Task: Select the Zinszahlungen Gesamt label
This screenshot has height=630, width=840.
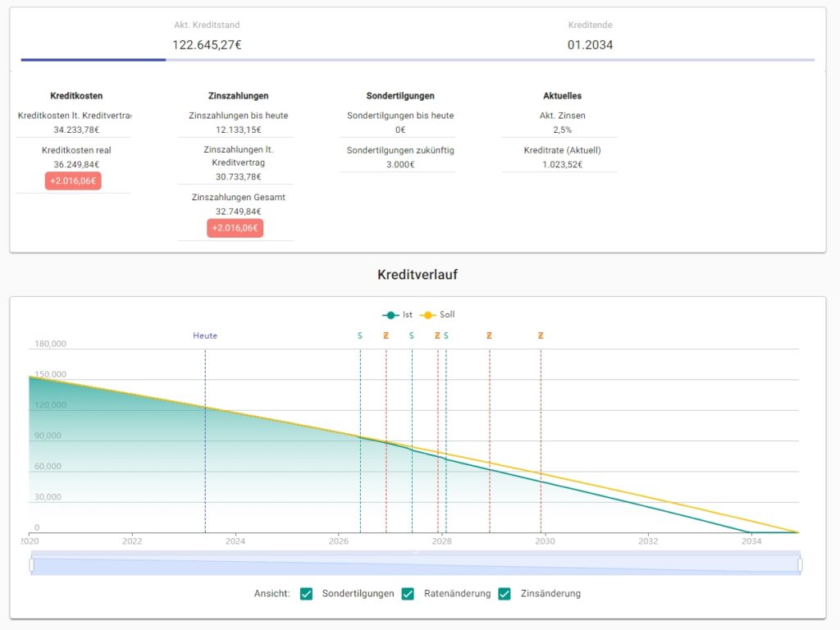Action: click(239, 198)
